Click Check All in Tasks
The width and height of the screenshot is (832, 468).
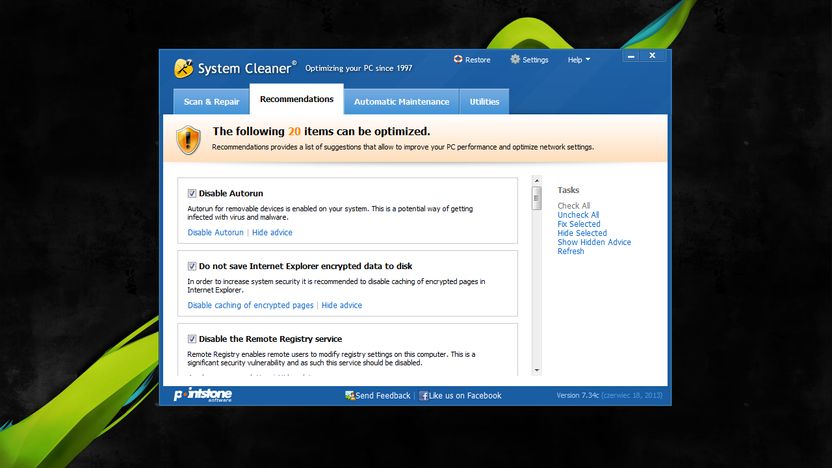(574, 206)
